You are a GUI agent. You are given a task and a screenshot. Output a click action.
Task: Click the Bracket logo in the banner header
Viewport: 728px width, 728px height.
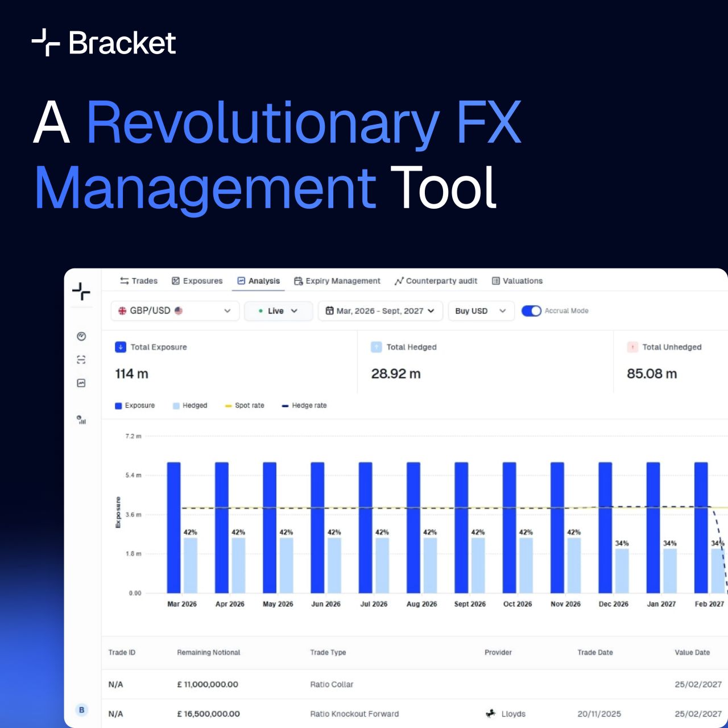pyautogui.click(x=104, y=43)
